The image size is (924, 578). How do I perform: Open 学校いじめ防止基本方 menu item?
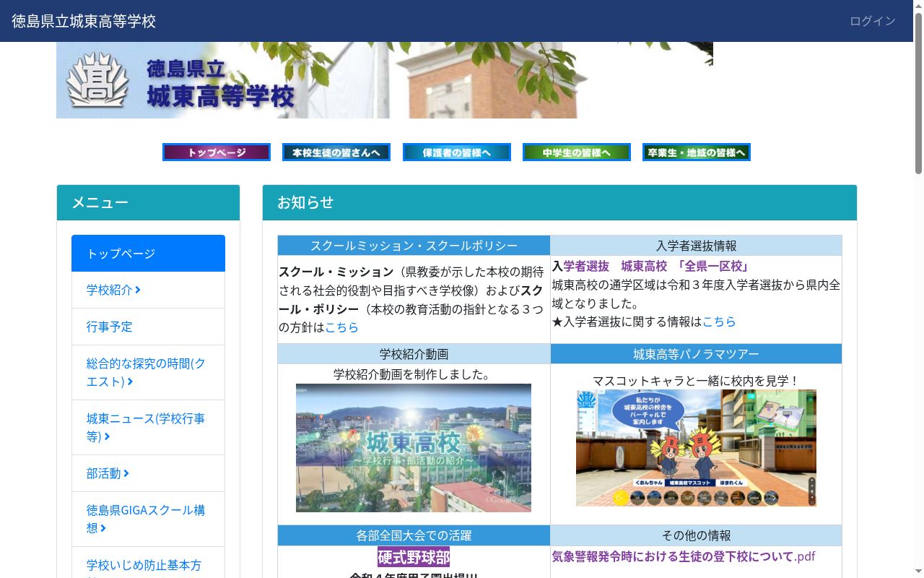coord(148,565)
